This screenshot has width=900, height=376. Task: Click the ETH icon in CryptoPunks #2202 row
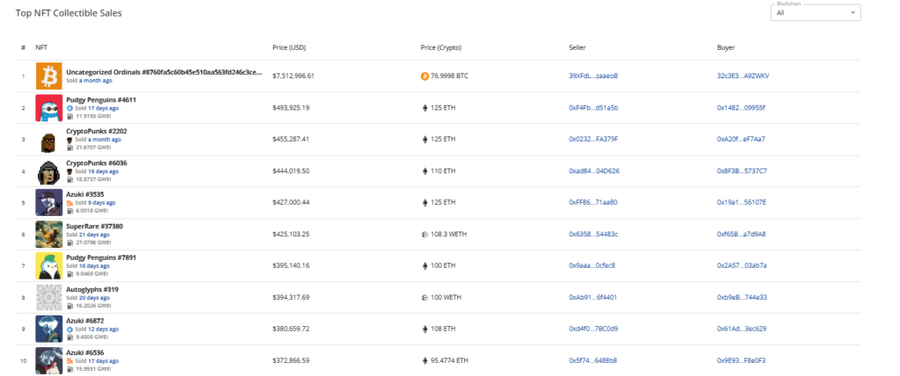pyautogui.click(x=425, y=139)
